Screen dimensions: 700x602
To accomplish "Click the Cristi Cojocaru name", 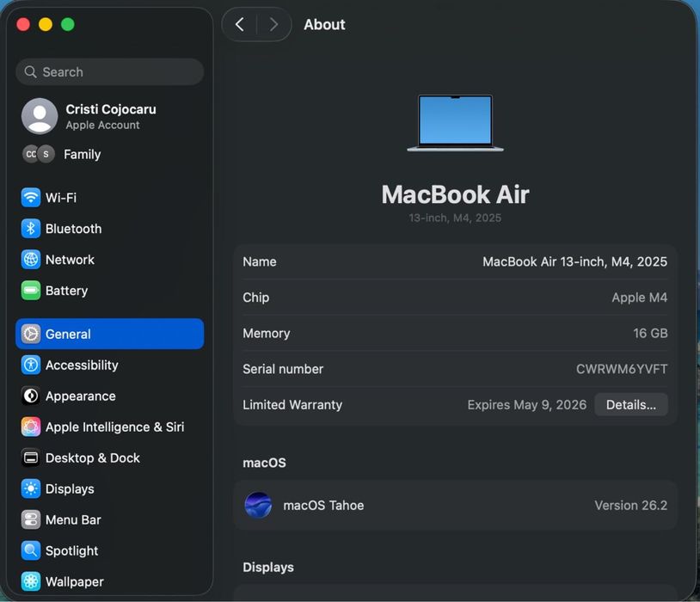I will click(x=111, y=109).
